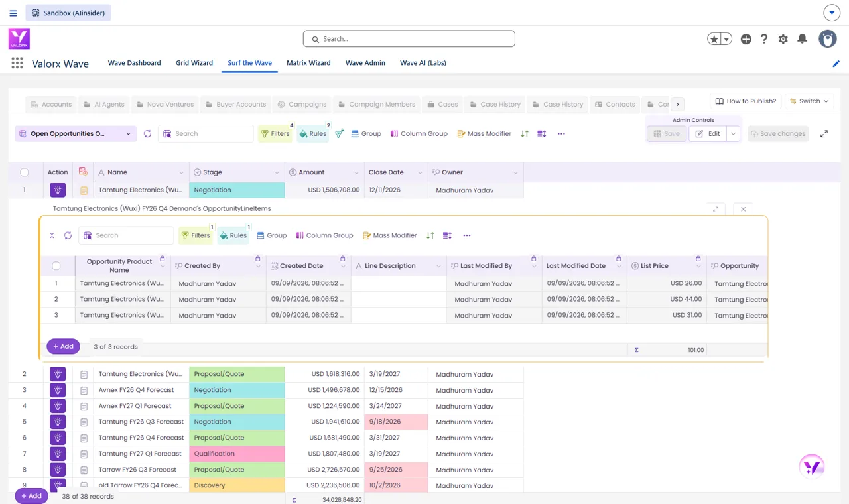Click the global Search field at top

pyautogui.click(x=409, y=39)
